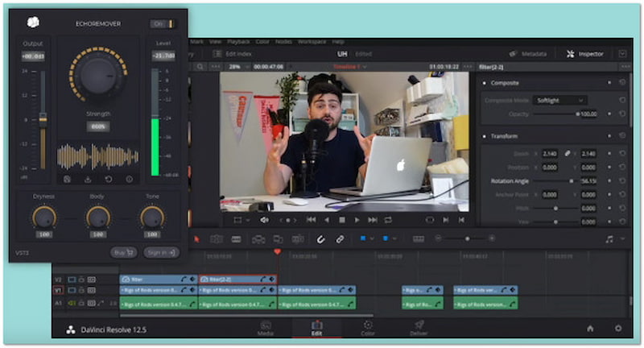This screenshot has width=644, height=348.
Task: Open the Color menu
Action: 262,42
